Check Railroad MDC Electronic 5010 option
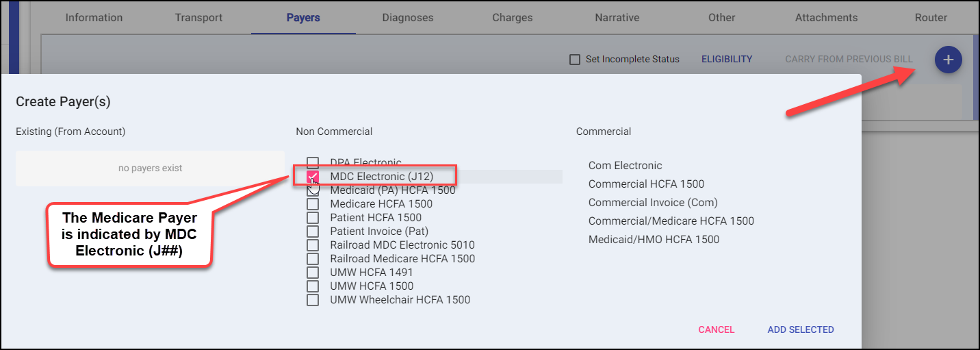980x350 pixels. pos(313,245)
